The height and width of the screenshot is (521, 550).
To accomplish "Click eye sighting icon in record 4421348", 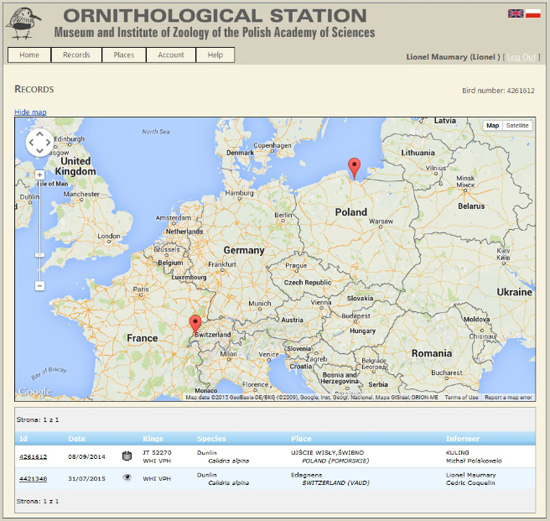I will tap(127, 477).
